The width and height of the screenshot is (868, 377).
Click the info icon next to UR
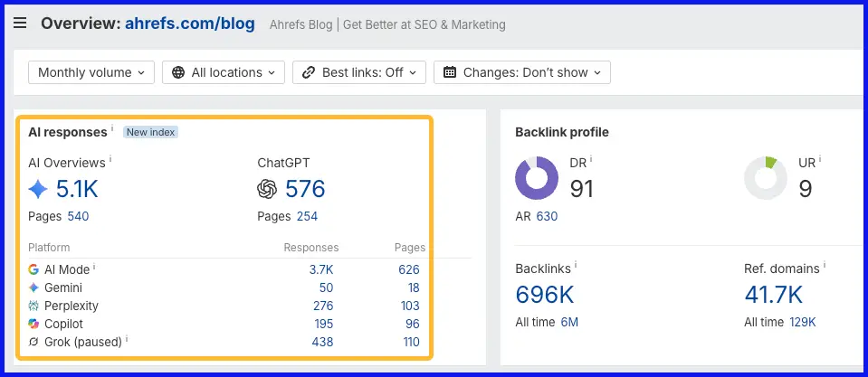coord(820,159)
